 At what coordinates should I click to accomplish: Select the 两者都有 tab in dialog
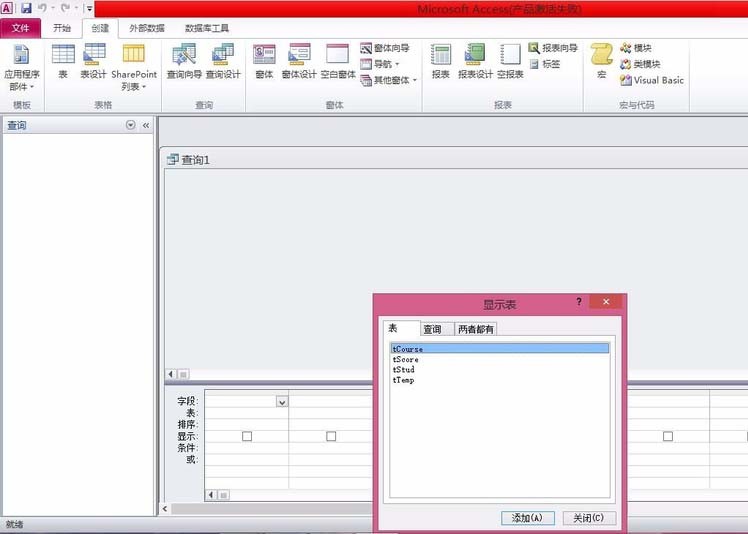475,329
